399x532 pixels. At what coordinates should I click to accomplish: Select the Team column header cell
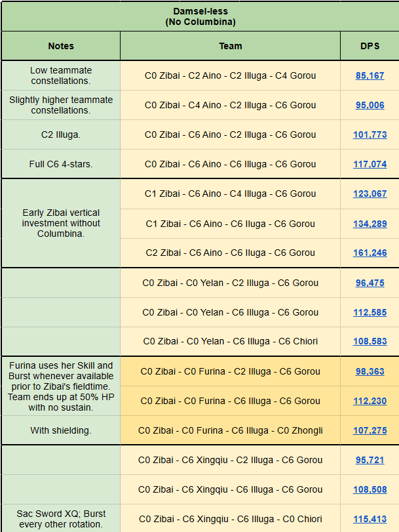click(x=230, y=46)
